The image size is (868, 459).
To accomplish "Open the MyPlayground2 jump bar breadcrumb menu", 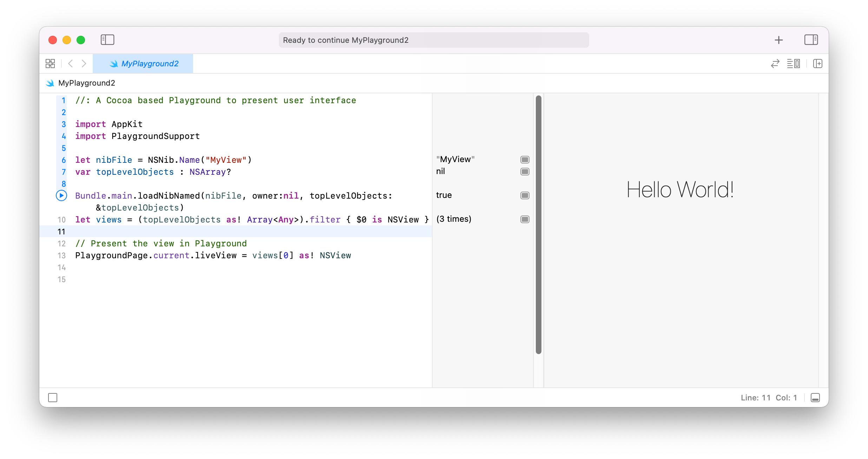I will tap(86, 83).
